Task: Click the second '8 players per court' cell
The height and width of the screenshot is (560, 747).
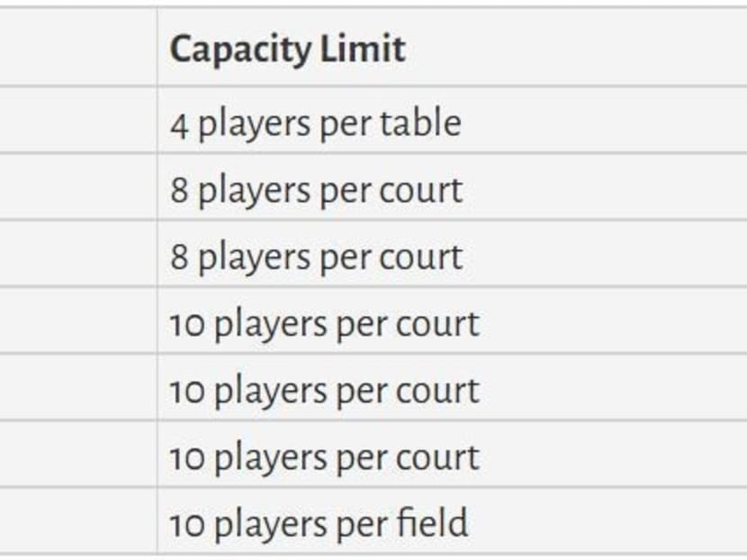Action: tap(316, 256)
